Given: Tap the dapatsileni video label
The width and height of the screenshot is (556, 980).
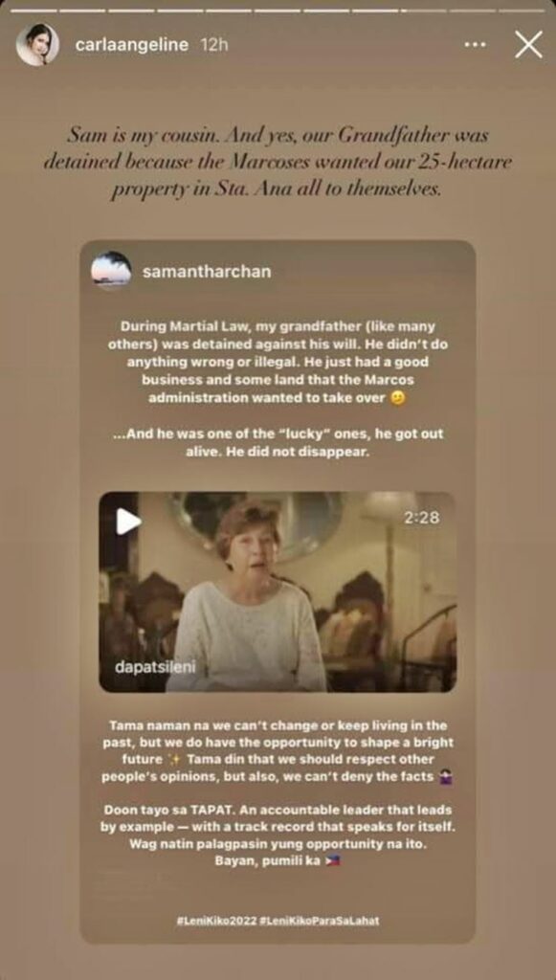Looking at the screenshot, I should coord(155,667).
